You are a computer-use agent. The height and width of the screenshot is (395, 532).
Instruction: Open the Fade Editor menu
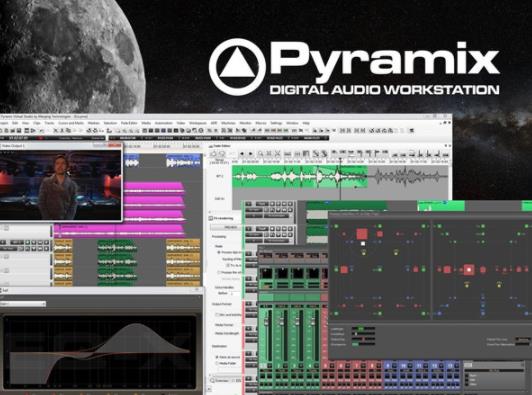coord(129,123)
